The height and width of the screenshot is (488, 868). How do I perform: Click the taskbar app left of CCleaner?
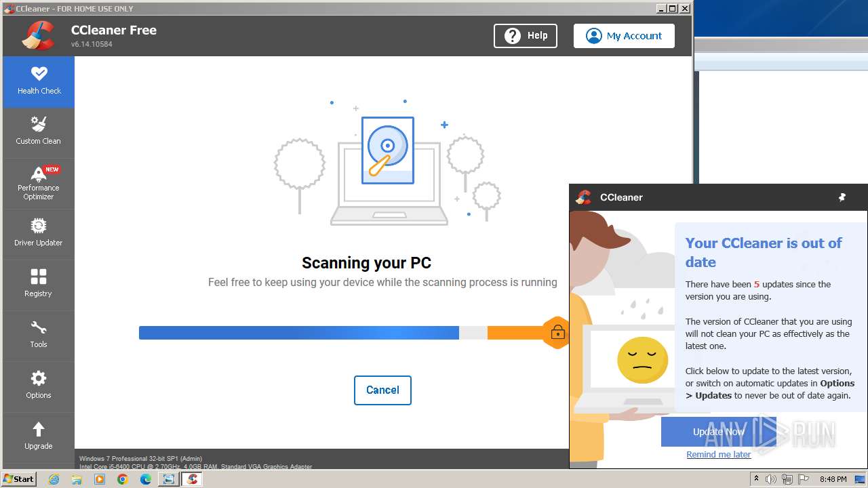[x=168, y=479]
